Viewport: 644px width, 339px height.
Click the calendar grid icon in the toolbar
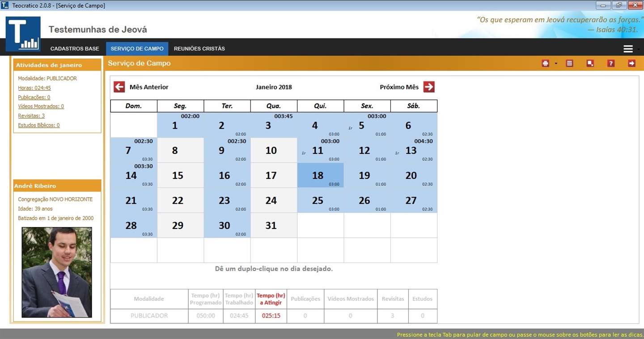coord(569,64)
